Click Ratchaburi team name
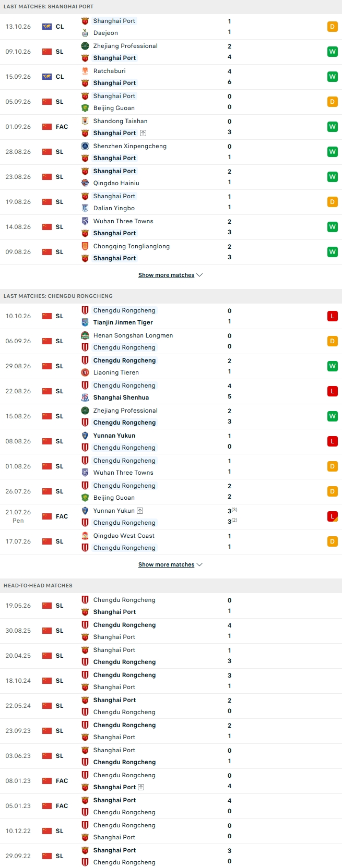This screenshot has width=342, height=868. coord(110,71)
